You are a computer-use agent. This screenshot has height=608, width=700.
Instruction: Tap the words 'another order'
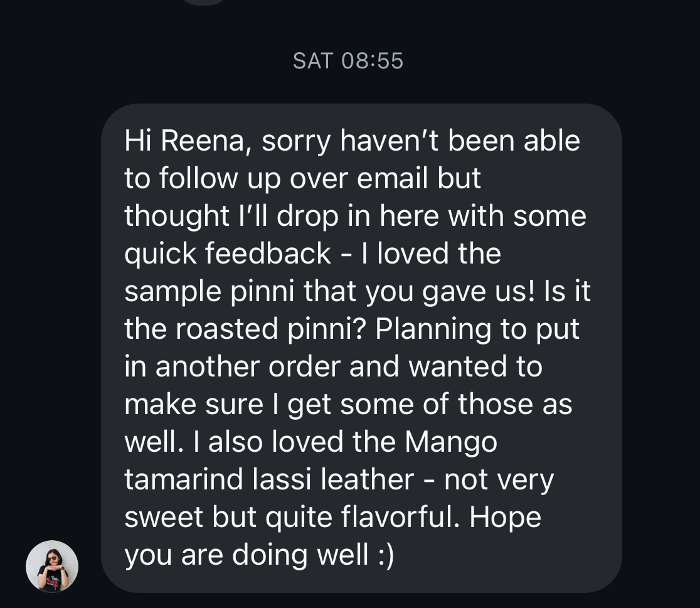point(248,367)
